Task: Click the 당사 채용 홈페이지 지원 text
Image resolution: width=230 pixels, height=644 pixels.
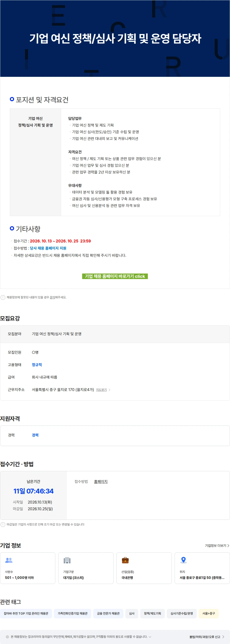Action: coord(48,248)
